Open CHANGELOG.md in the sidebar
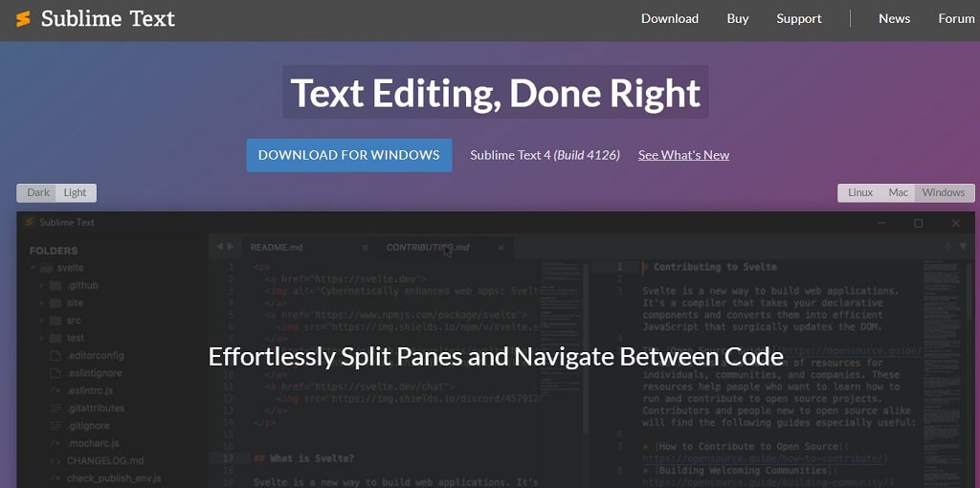Image resolution: width=980 pixels, height=488 pixels. click(x=105, y=460)
